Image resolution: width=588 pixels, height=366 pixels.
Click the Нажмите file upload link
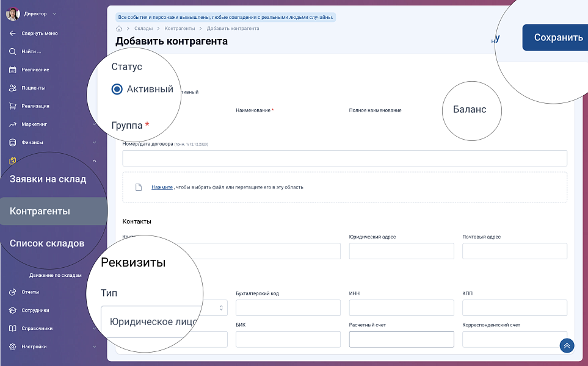click(162, 187)
